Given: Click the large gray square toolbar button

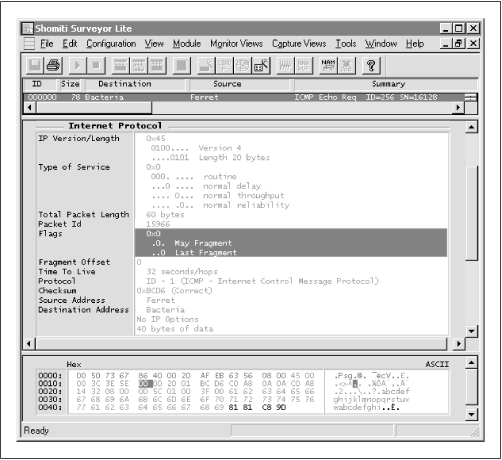Looking at the screenshot, I should coord(181,65).
